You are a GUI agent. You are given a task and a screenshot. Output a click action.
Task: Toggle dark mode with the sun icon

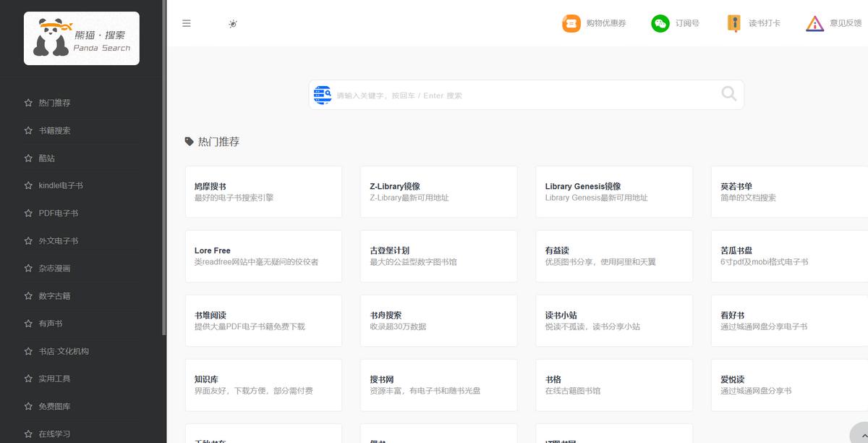[232, 24]
